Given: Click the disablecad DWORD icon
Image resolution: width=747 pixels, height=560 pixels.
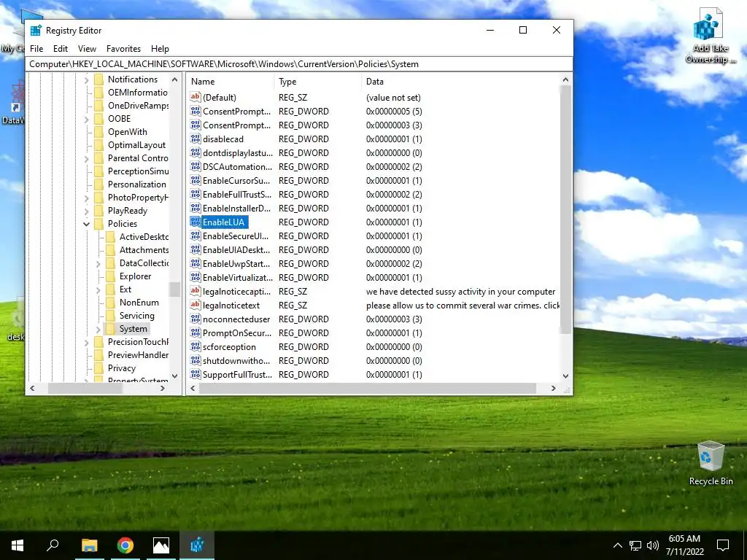Looking at the screenshot, I should coord(196,139).
